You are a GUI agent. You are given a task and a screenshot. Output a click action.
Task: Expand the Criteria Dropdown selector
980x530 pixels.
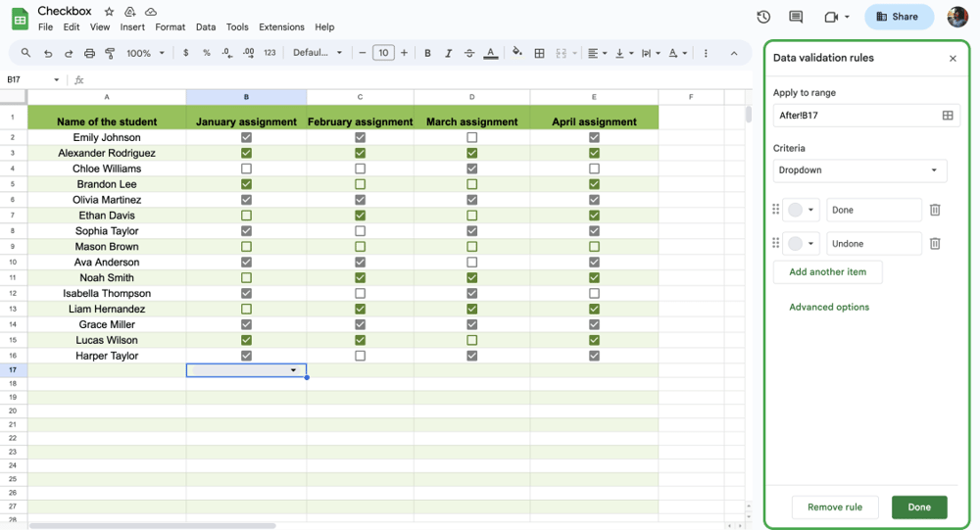859,170
